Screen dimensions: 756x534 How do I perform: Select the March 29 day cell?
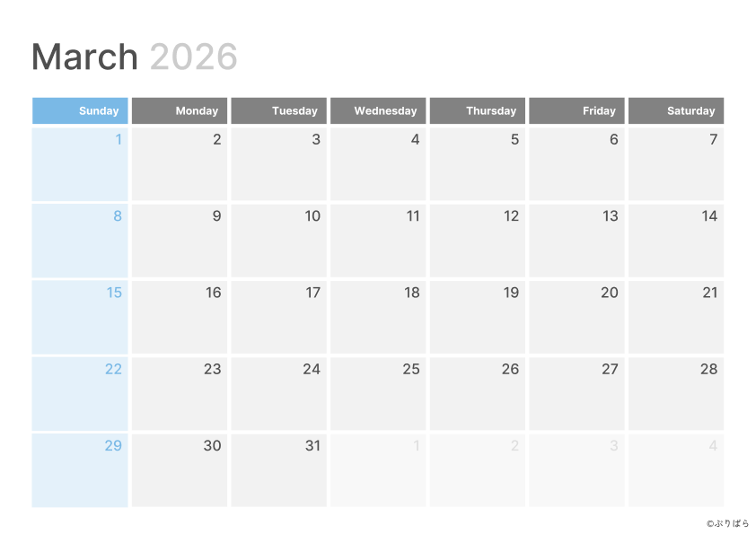pos(80,470)
